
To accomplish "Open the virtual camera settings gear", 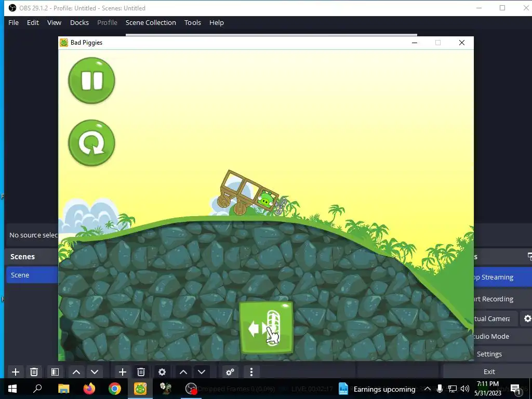I will 527,318.
